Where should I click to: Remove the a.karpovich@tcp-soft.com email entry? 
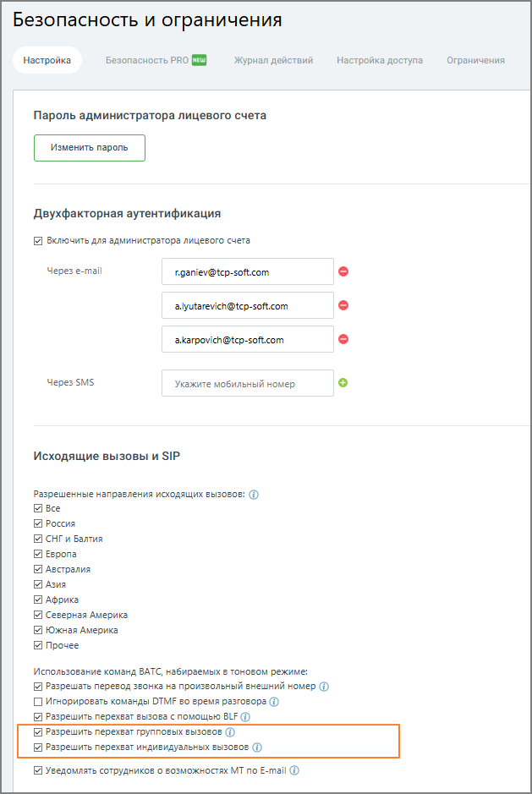pyautogui.click(x=343, y=339)
